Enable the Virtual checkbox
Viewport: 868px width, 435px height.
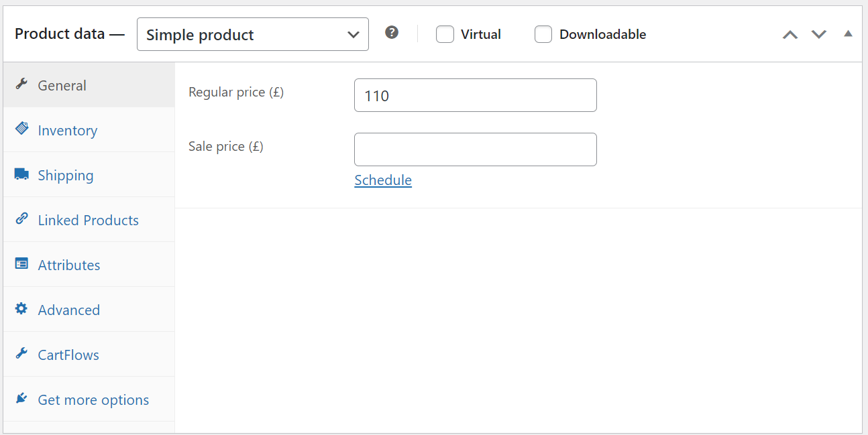tap(445, 34)
